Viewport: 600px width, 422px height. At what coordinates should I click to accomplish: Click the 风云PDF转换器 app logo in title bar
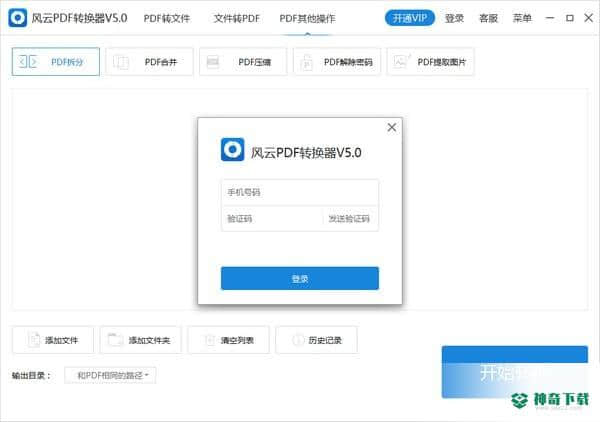click(x=18, y=18)
